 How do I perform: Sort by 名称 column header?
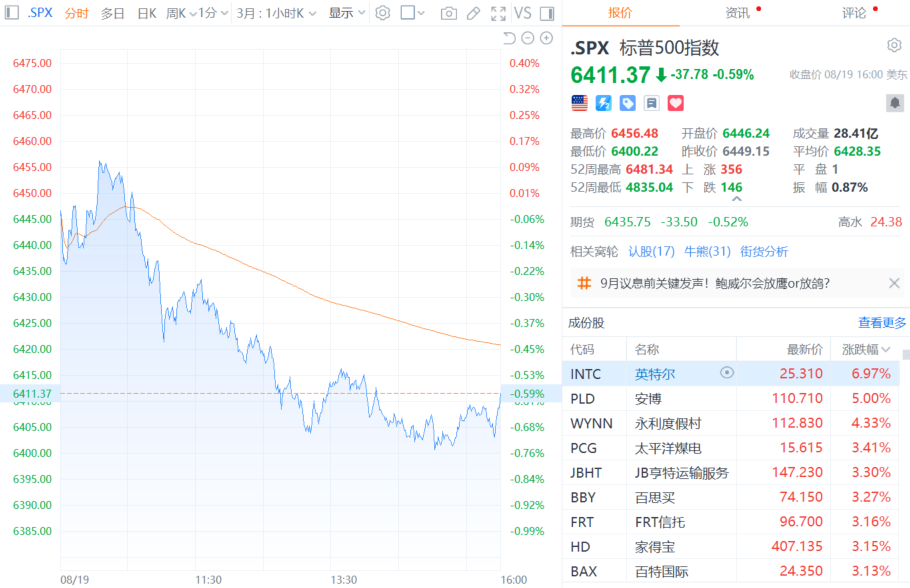click(x=647, y=349)
